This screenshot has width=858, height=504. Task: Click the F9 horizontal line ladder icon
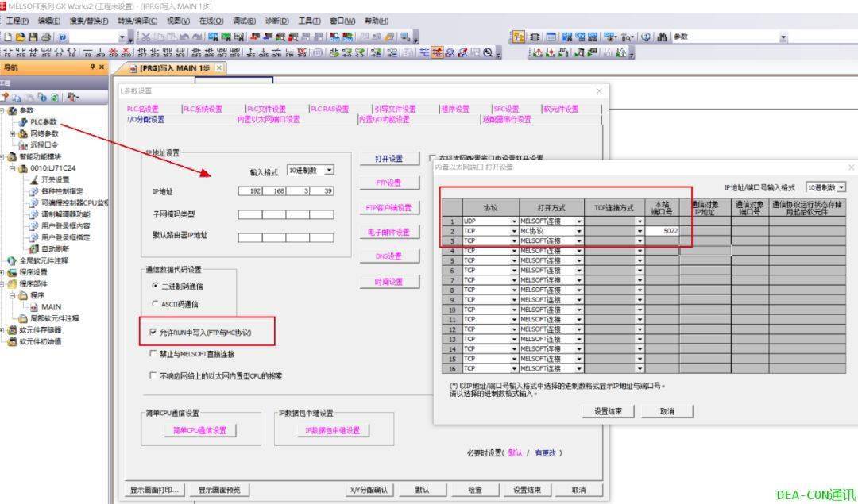click(x=88, y=53)
